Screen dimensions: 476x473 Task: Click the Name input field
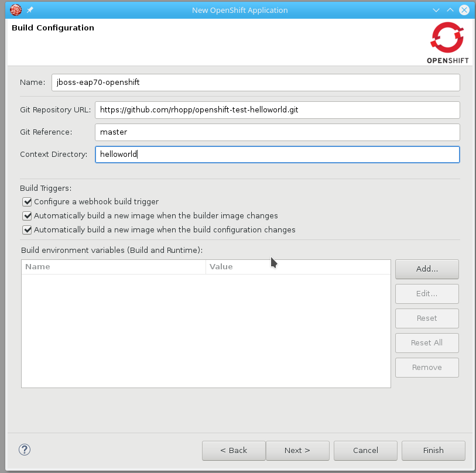click(x=256, y=83)
